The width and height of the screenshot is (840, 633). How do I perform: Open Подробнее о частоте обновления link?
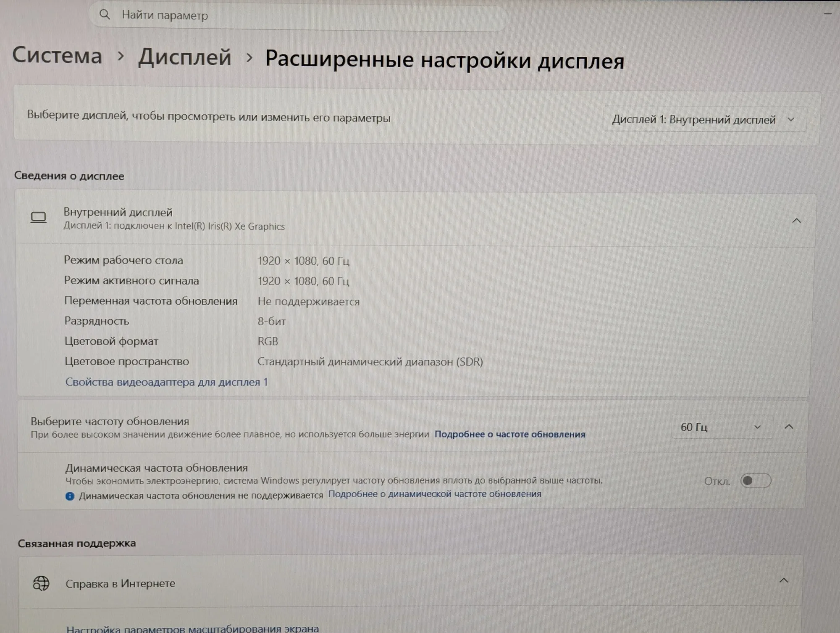(509, 434)
